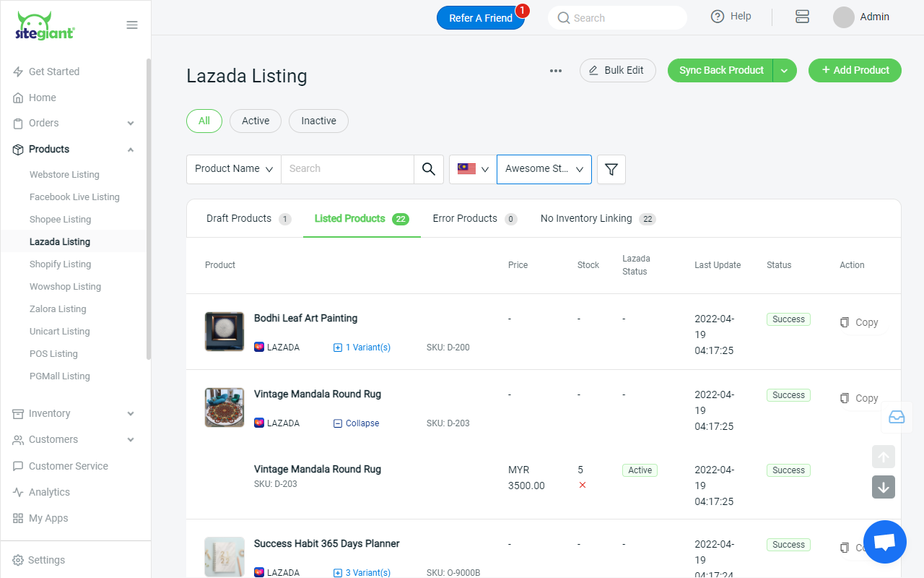Click the Sync Back Product button

720,70
